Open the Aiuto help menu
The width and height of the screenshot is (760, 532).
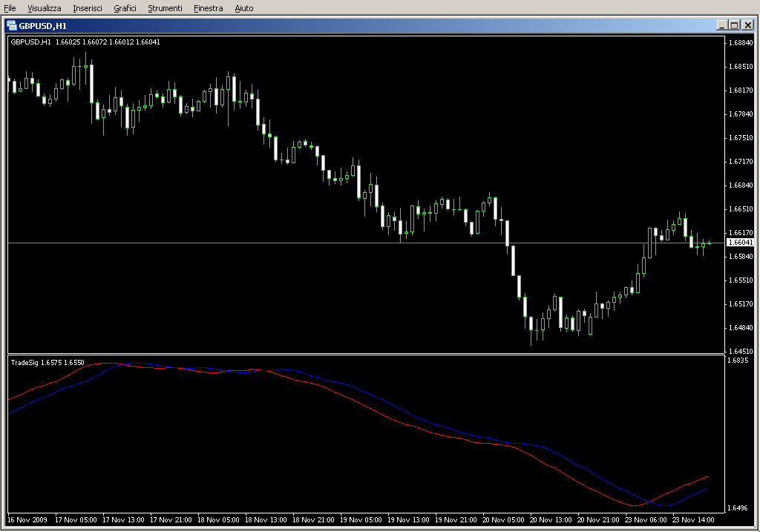click(244, 8)
